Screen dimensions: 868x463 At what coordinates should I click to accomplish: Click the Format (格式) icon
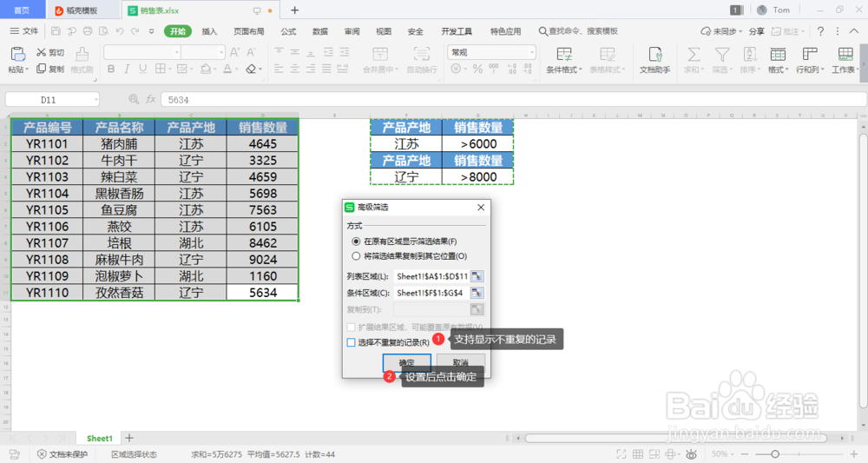click(x=778, y=54)
